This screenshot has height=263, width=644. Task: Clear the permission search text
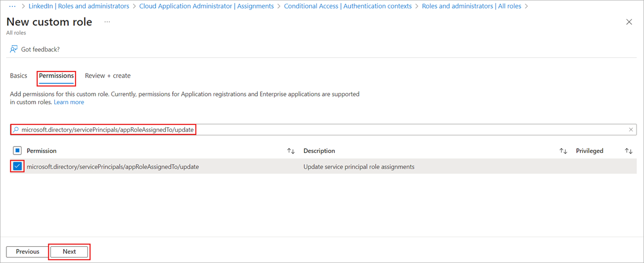(631, 130)
